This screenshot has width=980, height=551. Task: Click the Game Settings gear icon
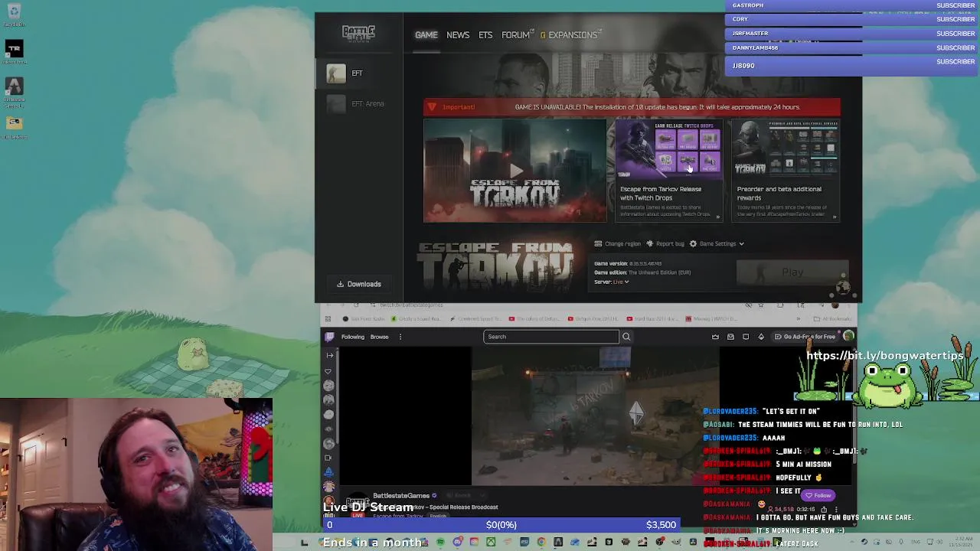tap(693, 243)
